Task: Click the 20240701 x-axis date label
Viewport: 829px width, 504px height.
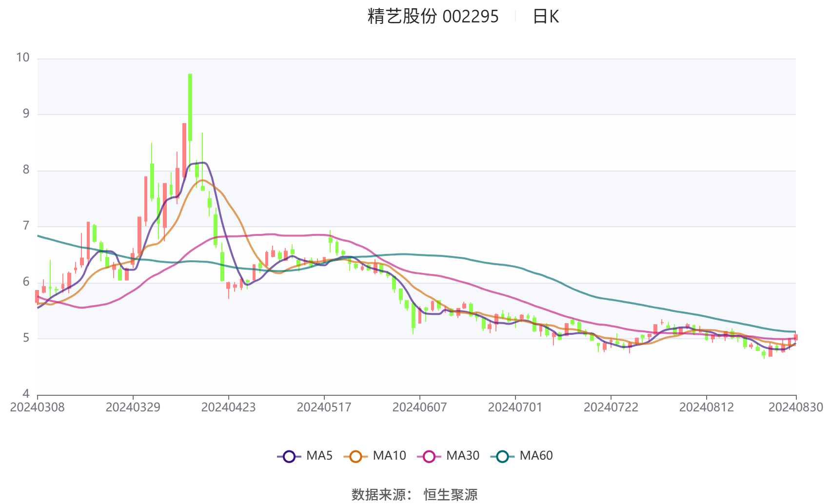Action: pos(515,407)
